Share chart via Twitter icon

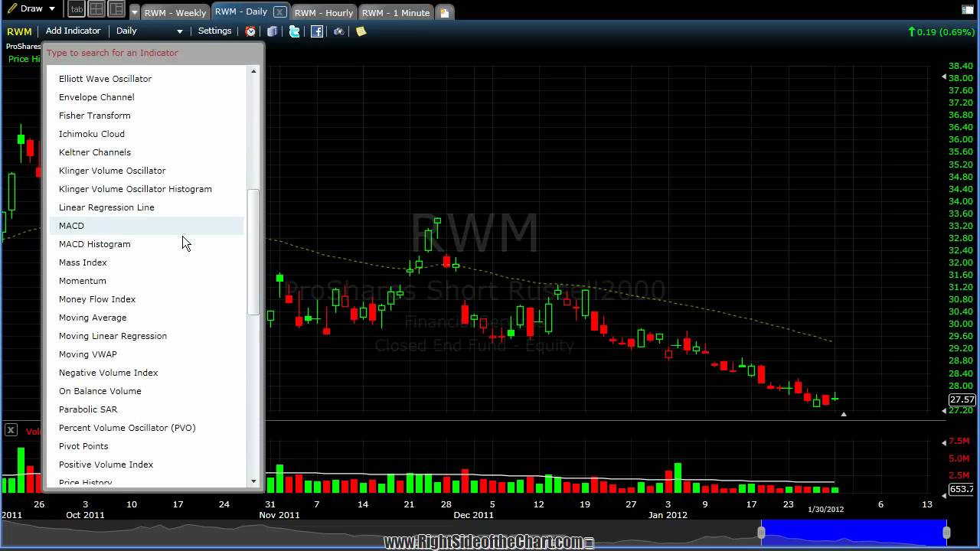[x=294, y=31]
